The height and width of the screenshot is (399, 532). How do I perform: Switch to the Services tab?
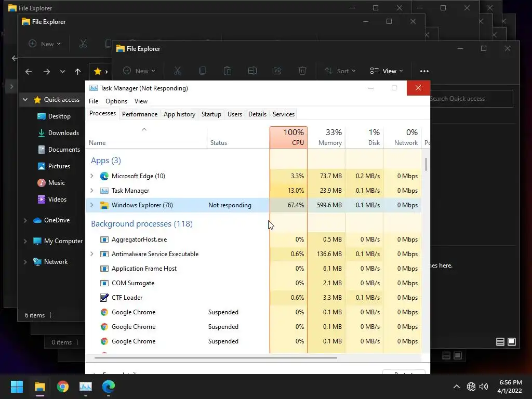[284, 114]
